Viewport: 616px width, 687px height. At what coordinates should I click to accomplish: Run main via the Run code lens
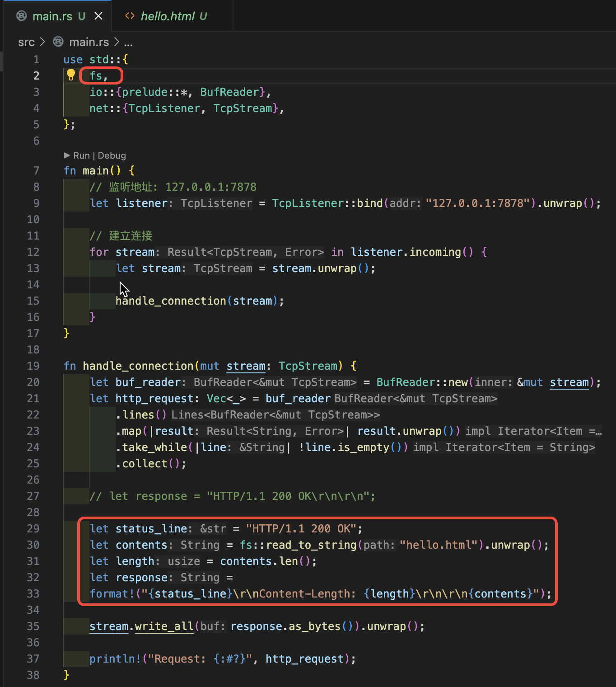pos(82,155)
